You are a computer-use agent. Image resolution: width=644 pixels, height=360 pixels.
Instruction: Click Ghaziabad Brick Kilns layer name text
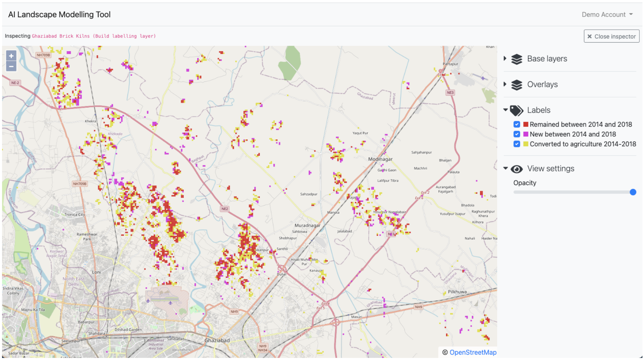[94, 36]
